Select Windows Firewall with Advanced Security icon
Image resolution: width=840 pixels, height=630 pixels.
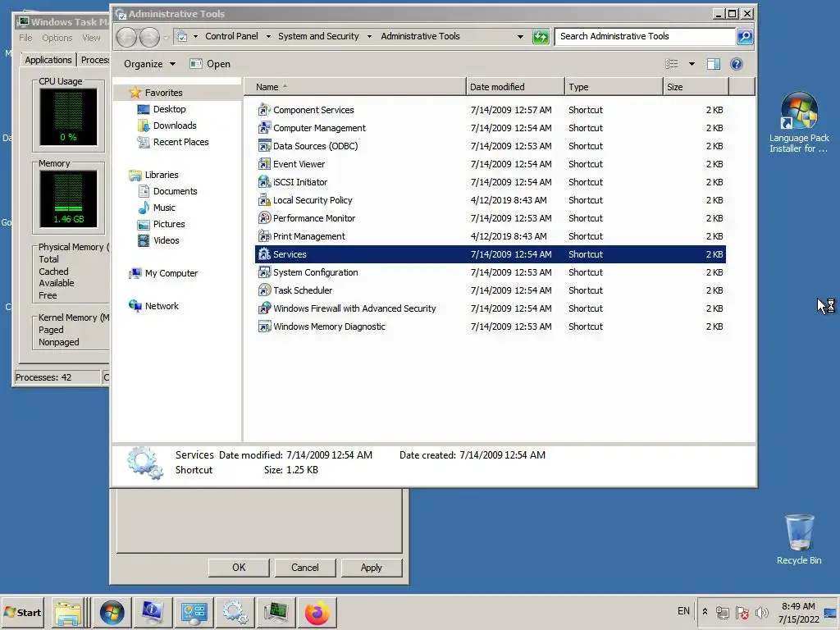(x=264, y=308)
